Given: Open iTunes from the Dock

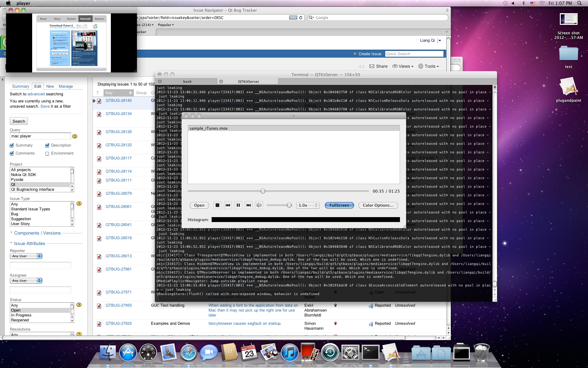Looking at the screenshot, I should pos(289,352).
